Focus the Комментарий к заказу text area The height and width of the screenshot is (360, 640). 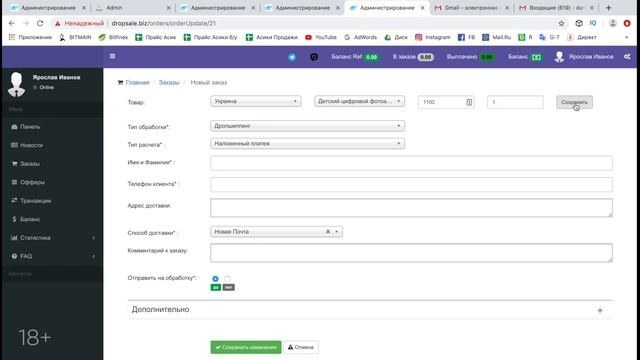(411, 253)
